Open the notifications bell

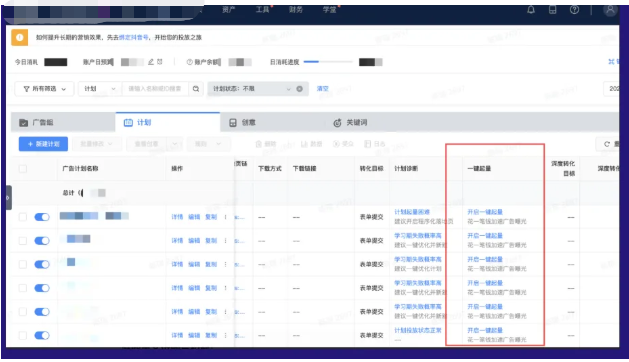(531, 10)
